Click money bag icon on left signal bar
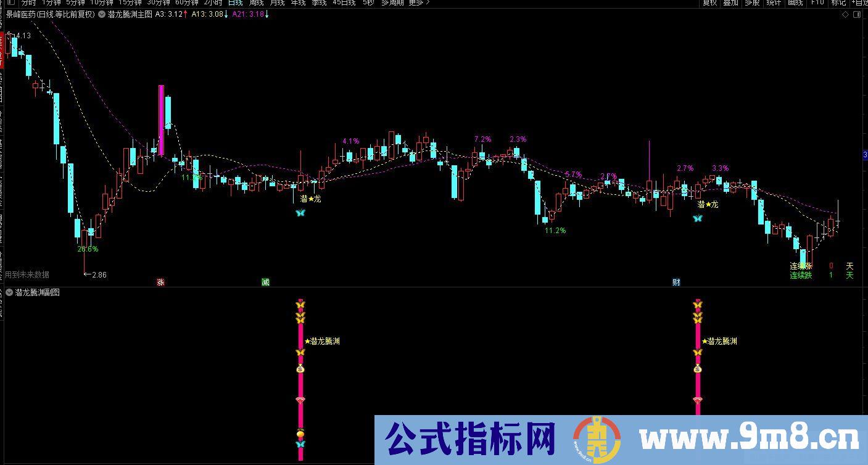The width and height of the screenshot is (868, 465). tap(300, 369)
